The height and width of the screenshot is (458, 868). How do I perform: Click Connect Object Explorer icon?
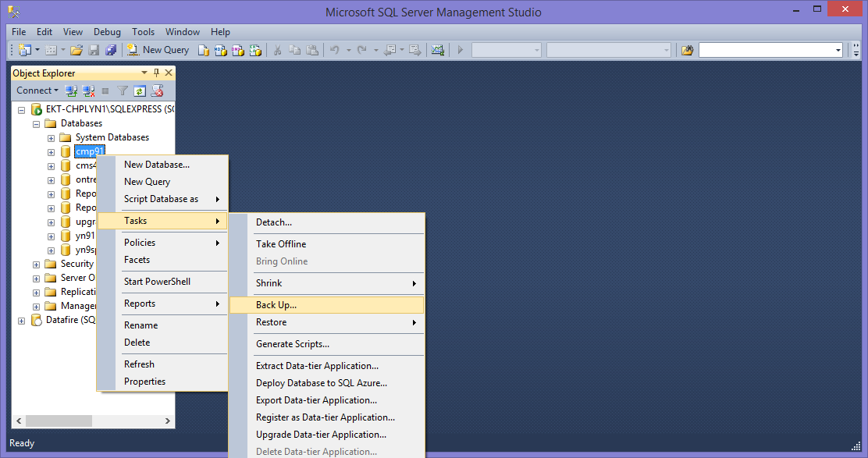point(71,91)
